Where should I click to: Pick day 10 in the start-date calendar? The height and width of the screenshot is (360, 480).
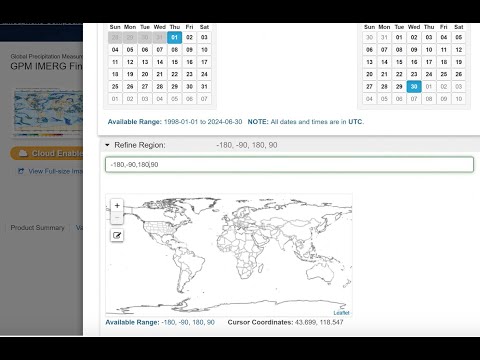204,50
